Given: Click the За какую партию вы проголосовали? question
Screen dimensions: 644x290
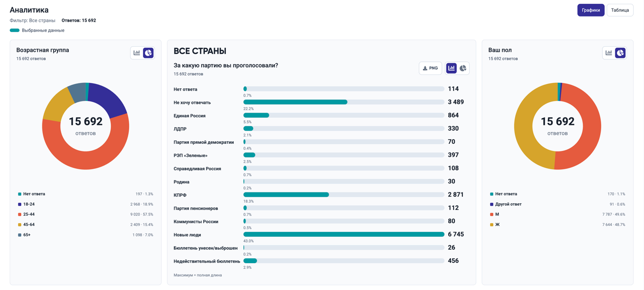Looking at the screenshot, I should click(226, 66).
